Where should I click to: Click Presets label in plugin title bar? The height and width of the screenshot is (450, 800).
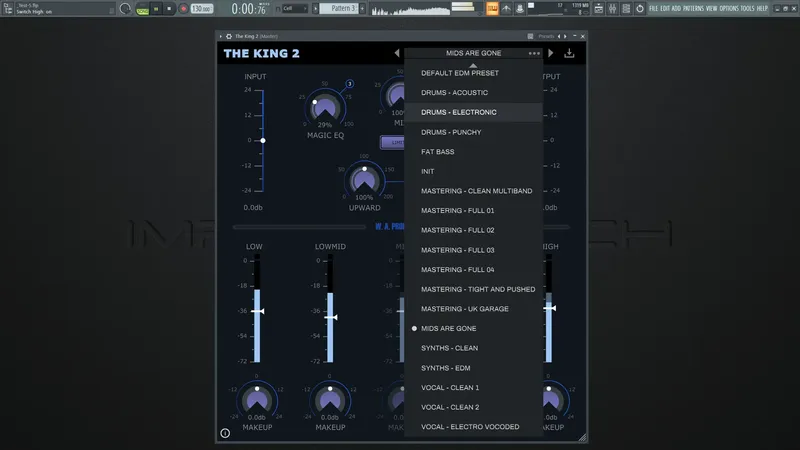coord(546,36)
